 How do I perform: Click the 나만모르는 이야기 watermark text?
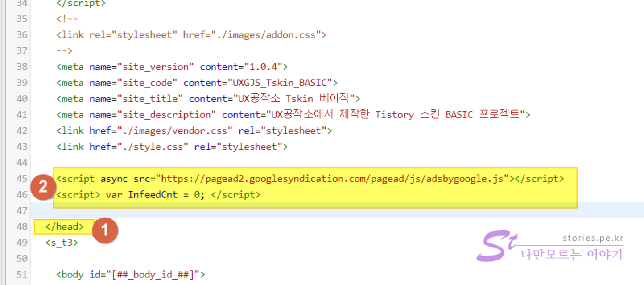572,255
